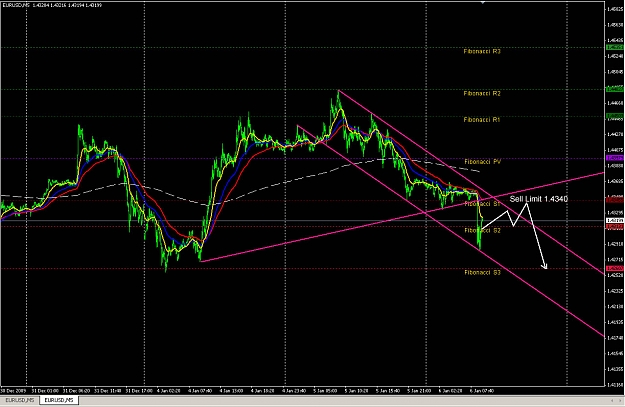
Task: Click the red S1 price marker on axis
Action: click(x=615, y=200)
